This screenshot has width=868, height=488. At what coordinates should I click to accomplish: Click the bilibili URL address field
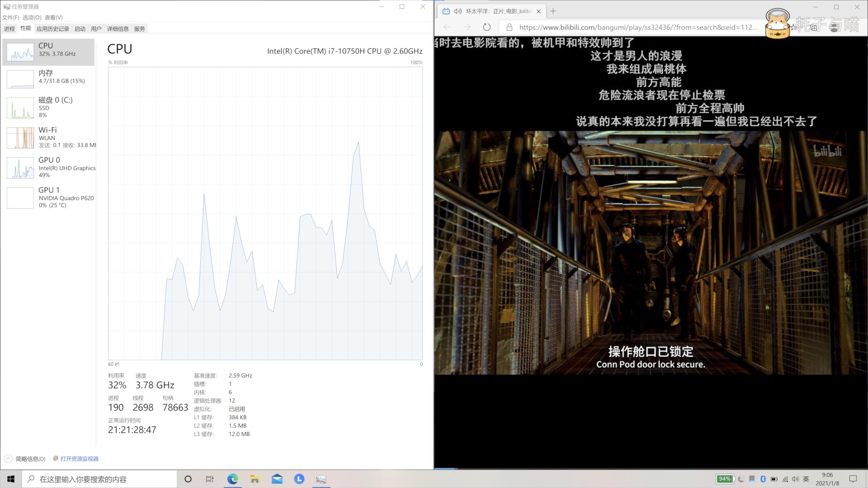638,27
